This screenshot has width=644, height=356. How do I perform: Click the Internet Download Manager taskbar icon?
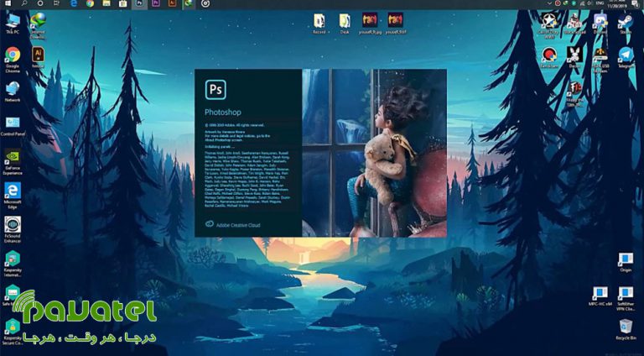click(x=189, y=3)
